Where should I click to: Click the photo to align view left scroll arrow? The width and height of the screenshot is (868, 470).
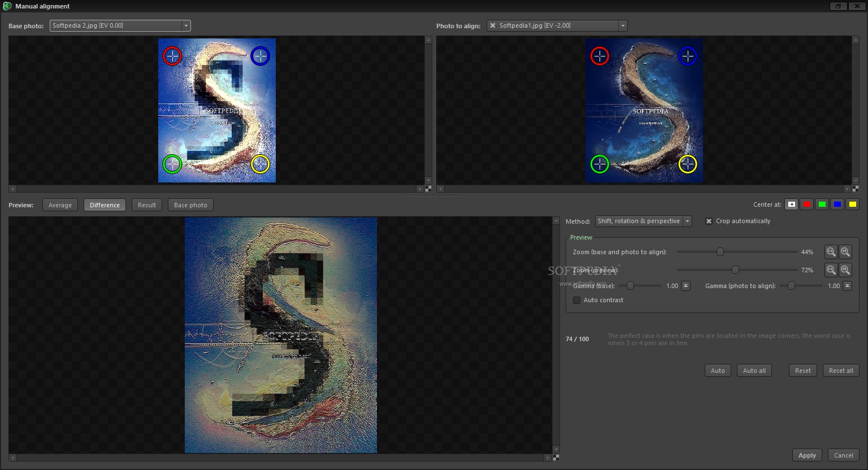click(x=440, y=189)
